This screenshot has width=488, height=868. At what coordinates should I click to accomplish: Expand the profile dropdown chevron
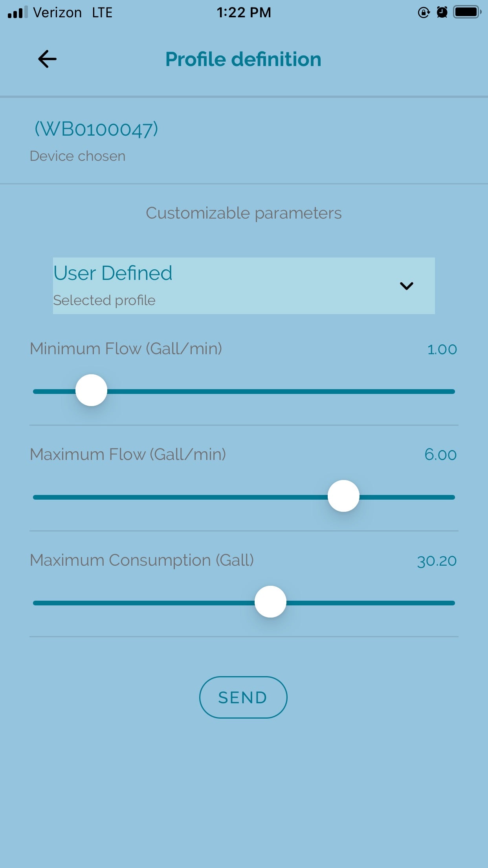pyautogui.click(x=406, y=286)
